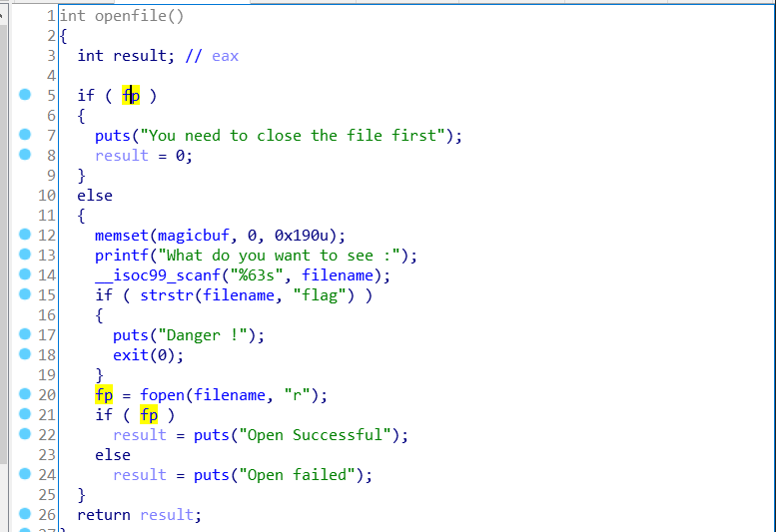Toggle breakpoint dot on line 17
The image size is (776, 532).
pos(25,334)
